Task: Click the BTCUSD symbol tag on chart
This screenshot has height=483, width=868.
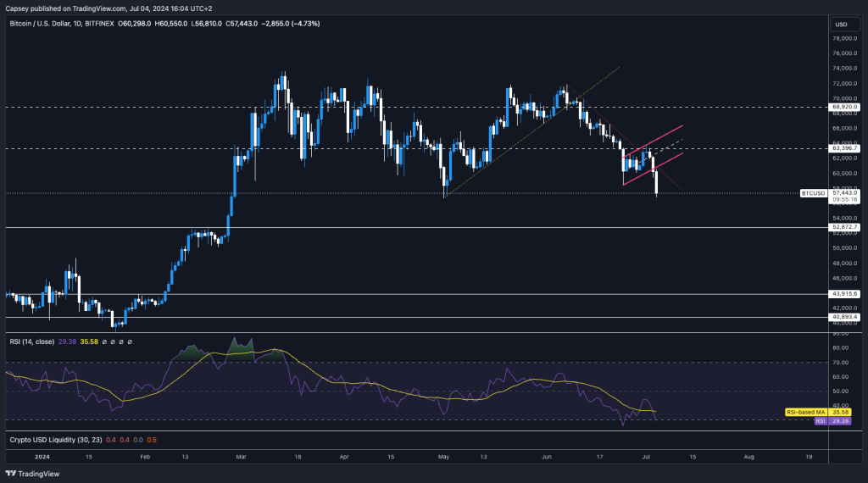Action: click(813, 193)
